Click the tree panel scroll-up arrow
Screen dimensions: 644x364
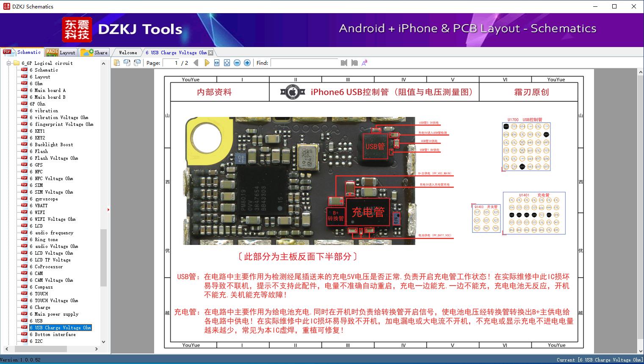[103, 64]
